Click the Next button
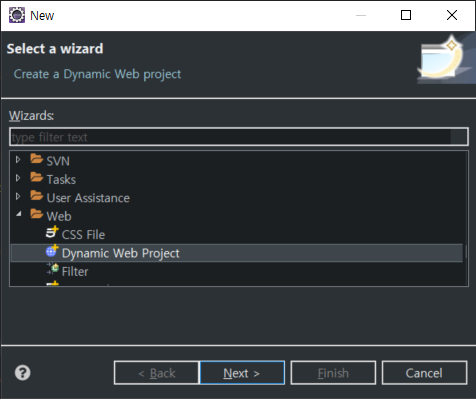The width and height of the screenshot is (476, 399). point(242,373)
